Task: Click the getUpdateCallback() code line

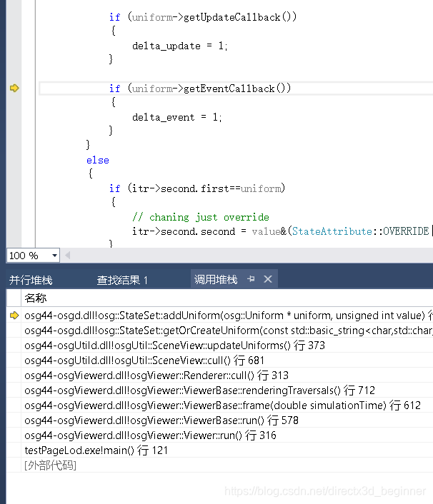Action: (203, 17)
